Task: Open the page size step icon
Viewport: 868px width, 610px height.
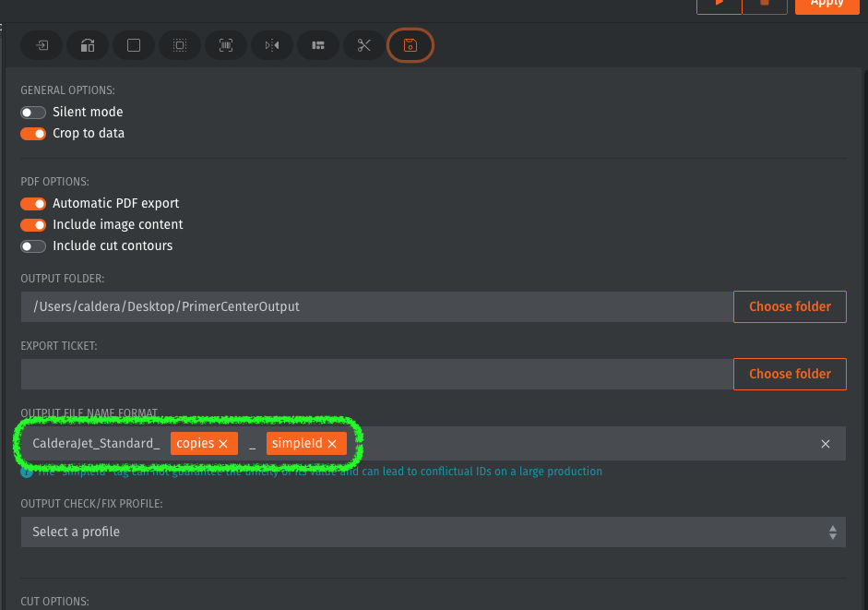Action: tap(133, 45)
